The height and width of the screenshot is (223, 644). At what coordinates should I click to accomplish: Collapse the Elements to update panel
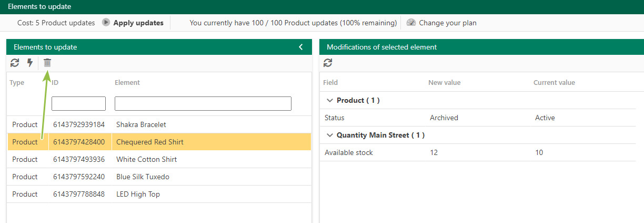[x=301, y=47]
